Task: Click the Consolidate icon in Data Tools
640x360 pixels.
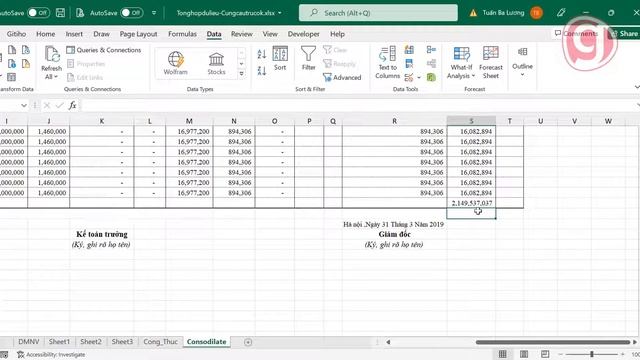Action: [x=431, y=50]
